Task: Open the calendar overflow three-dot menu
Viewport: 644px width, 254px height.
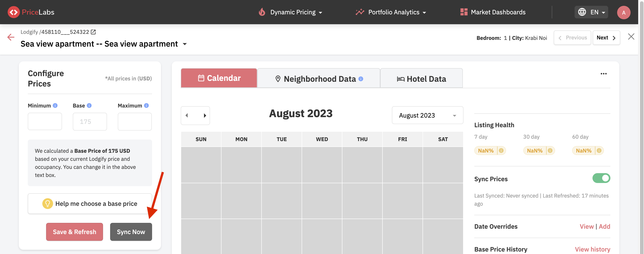Action: tap(604, 73)
